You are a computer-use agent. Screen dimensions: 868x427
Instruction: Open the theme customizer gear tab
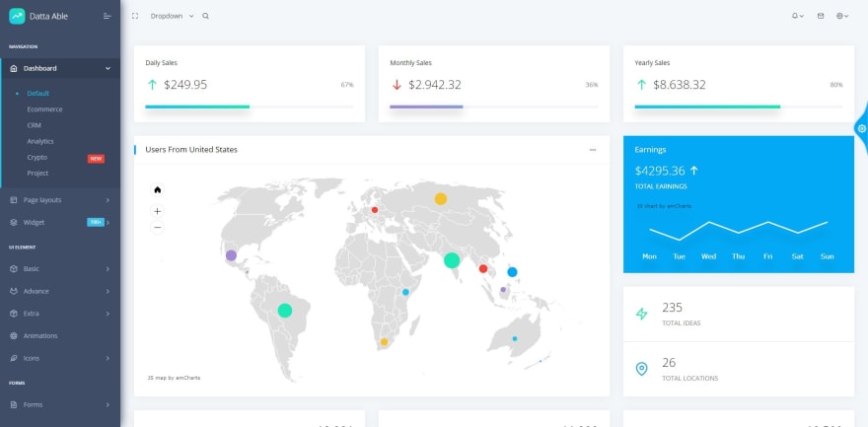(861, 128)
